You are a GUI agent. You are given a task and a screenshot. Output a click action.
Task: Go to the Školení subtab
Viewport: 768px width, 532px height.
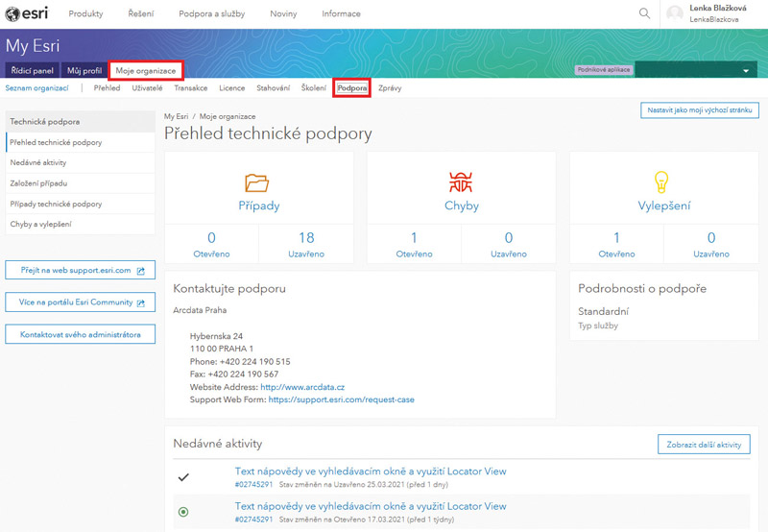click(x=314, y=88)
